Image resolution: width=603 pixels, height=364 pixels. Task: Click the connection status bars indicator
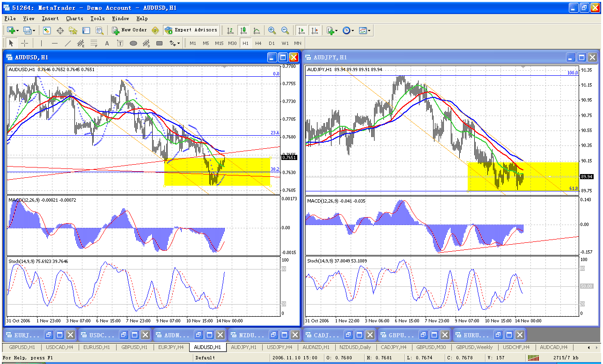tap(533, 357)
